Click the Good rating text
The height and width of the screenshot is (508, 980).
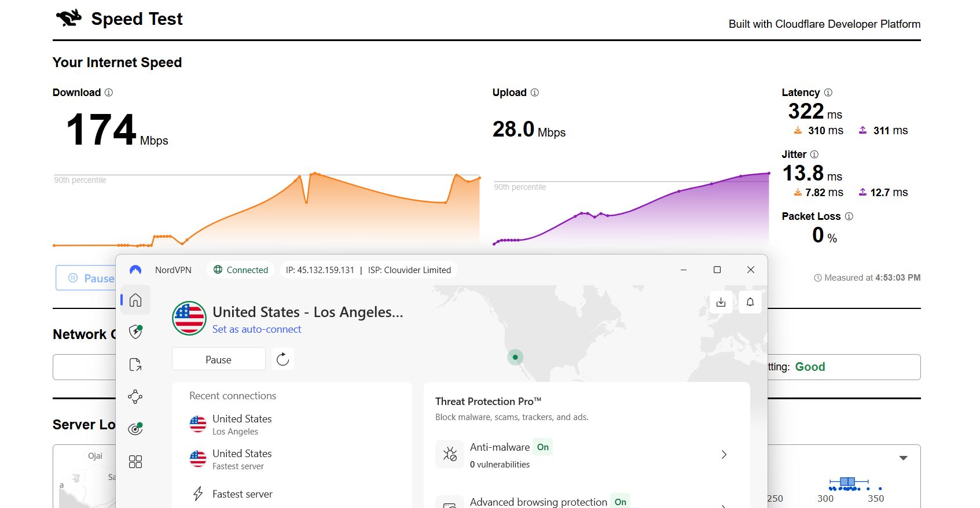tap(810, 367)
